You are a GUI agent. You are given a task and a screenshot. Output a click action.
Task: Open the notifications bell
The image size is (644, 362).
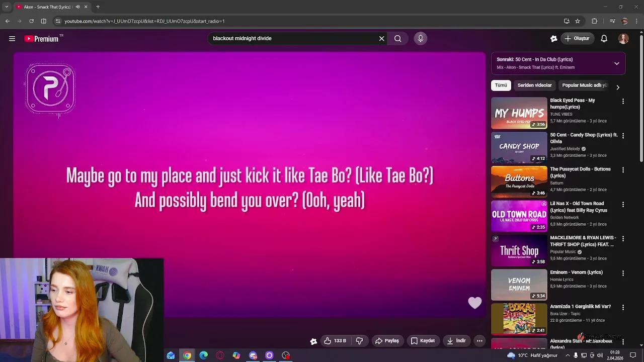[x=604, y=39]
